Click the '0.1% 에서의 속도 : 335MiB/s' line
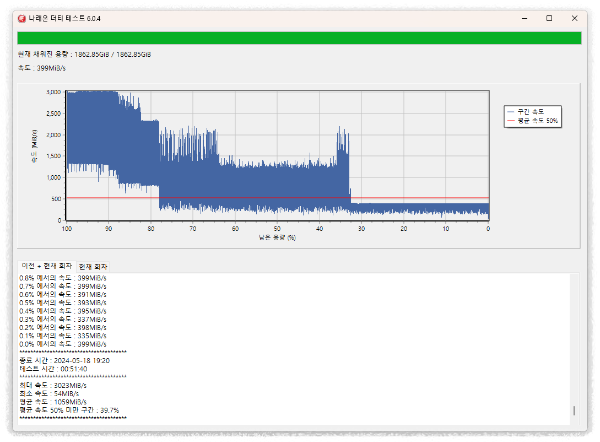 pyautogui.click(x=63, y=336)
